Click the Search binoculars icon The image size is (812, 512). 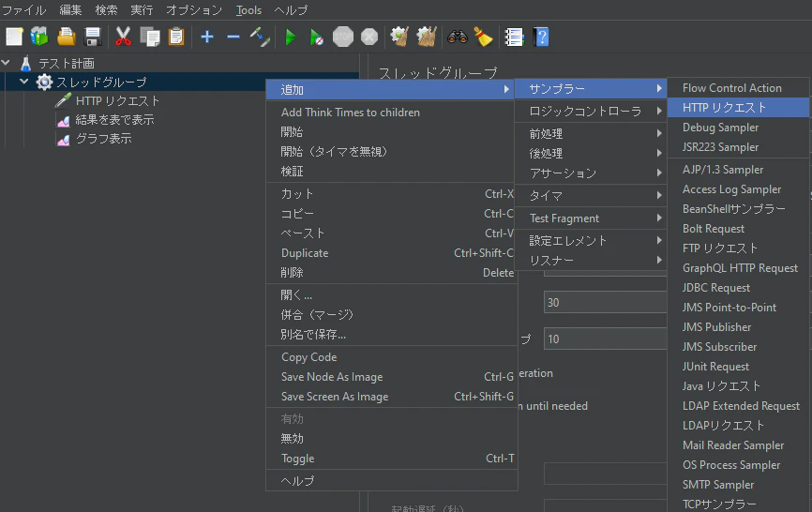(458, 37)
